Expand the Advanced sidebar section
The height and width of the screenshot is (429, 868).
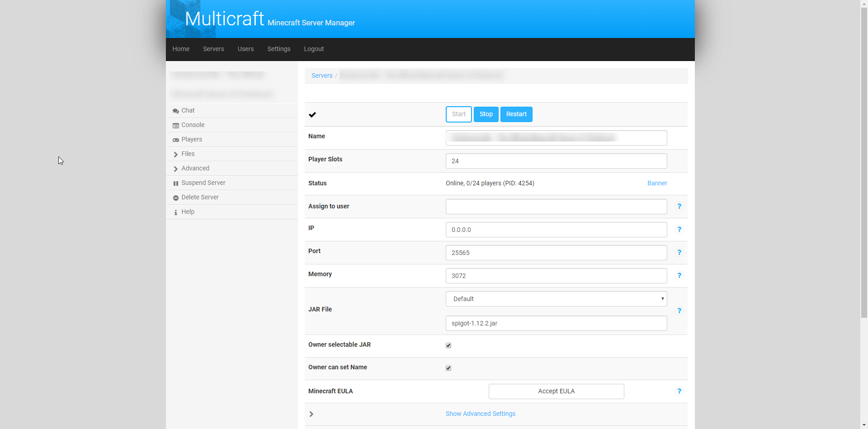pos(176,169)
